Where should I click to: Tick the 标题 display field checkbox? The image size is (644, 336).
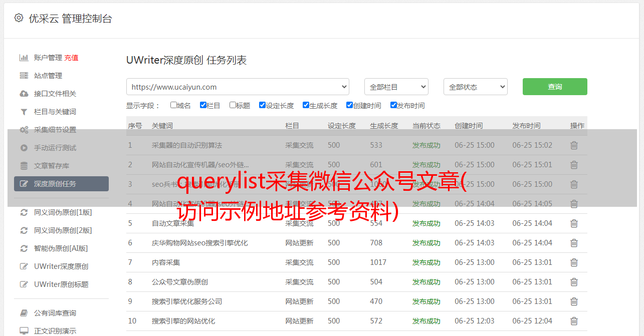point(233,105)
